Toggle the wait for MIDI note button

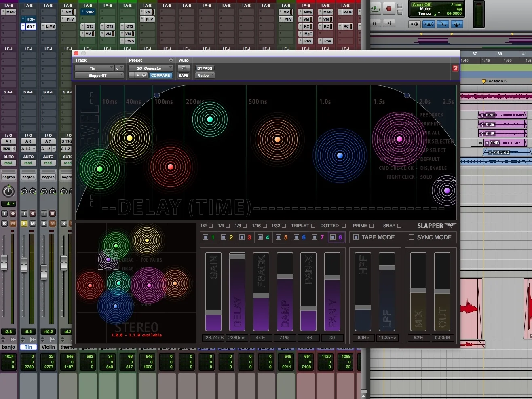coord(414,24)
